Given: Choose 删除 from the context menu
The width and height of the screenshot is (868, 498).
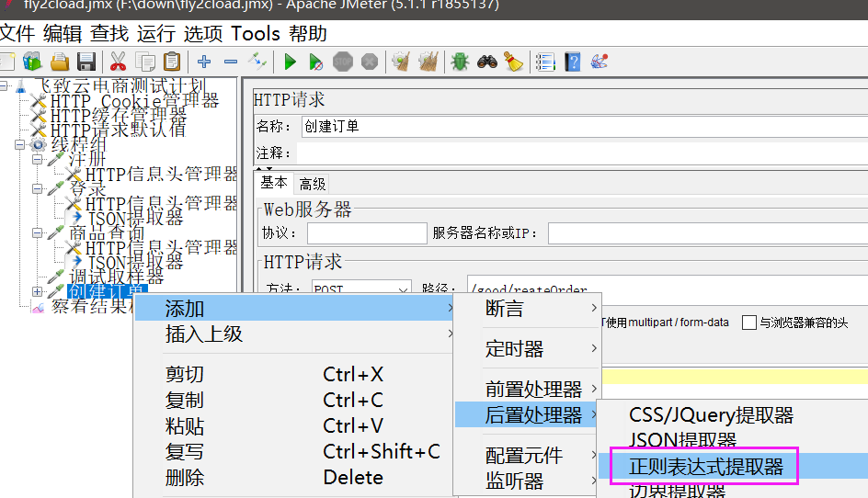Looking at the screenshot, I should coord(294,478).
